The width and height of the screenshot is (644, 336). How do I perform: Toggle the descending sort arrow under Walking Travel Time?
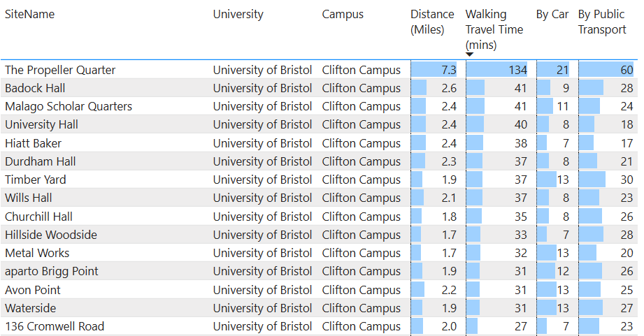tap(470, 54)
